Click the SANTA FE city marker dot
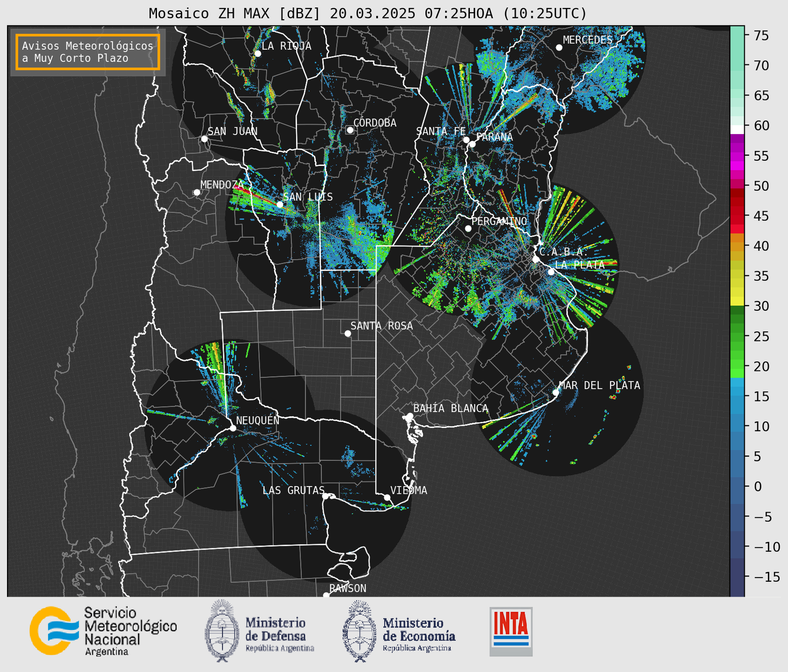788x672 pixels. (466, 140)
